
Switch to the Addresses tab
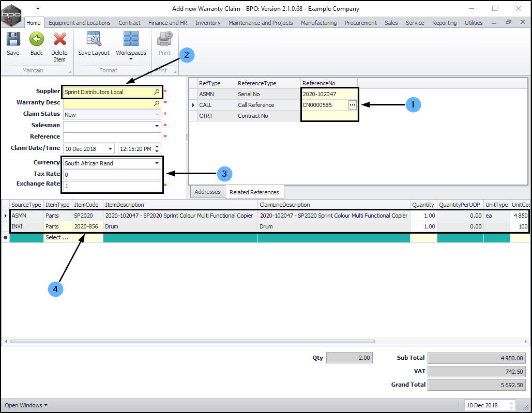pyautogui.click(x=207, y=192)
